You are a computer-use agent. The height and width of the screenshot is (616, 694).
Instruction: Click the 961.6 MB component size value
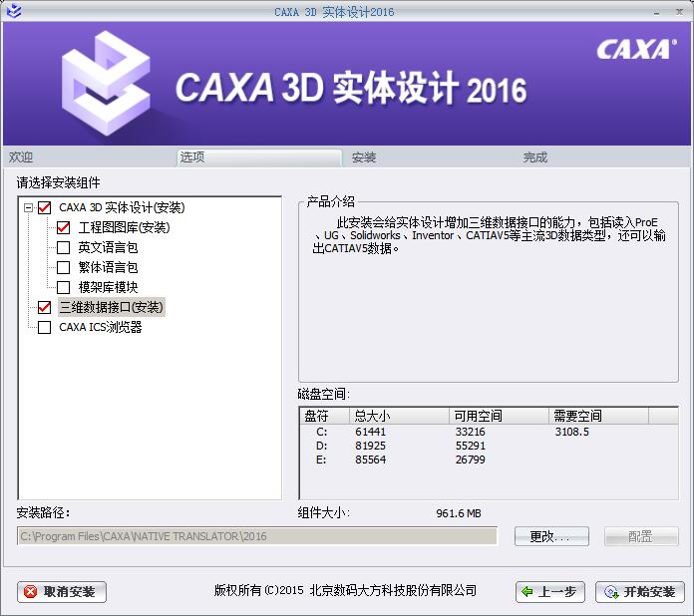coord(459,513)
